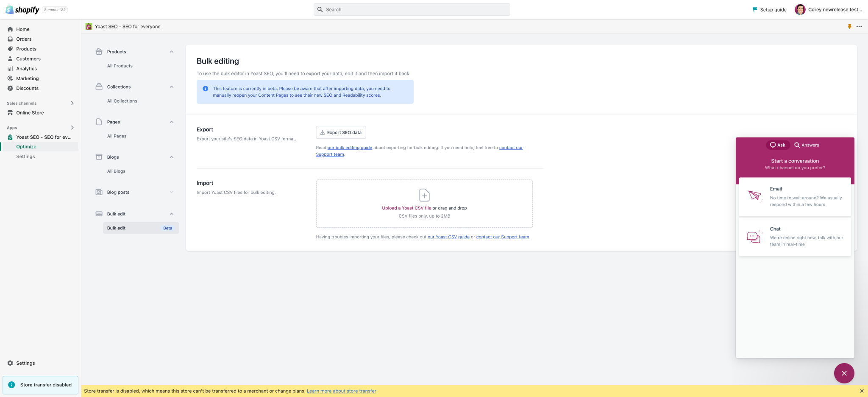
Task: Go to Products in the Shopify sidebar
Action: (x=26, y=49)
